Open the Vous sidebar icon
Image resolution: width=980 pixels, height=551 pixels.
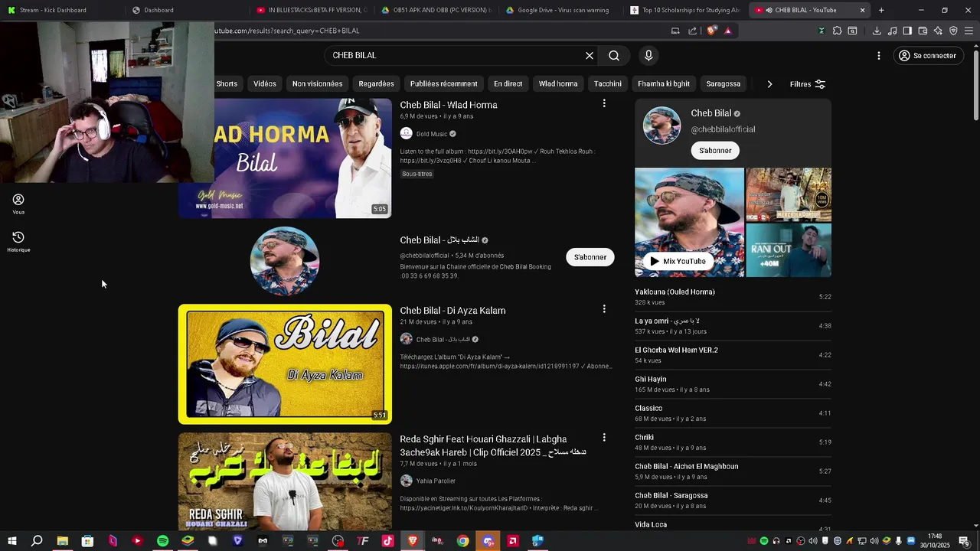pyautogui.click(x=18, y=204)
